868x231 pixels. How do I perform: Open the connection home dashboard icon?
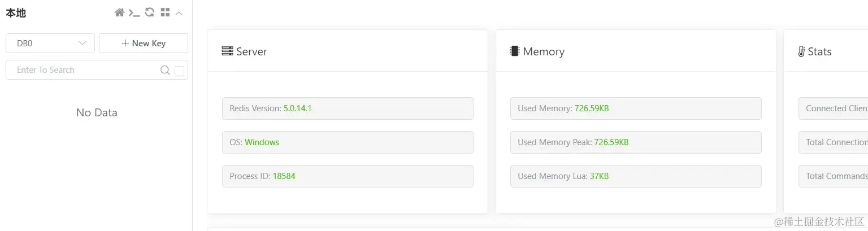(119, 12)
